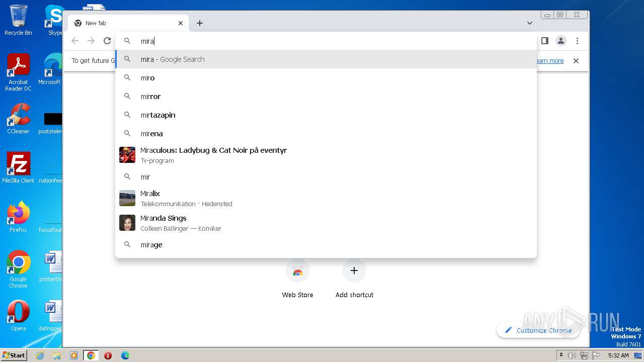Open the Chrome side panel icon
Viewport: 644px width, 362px height.
(x=545, y=41)
